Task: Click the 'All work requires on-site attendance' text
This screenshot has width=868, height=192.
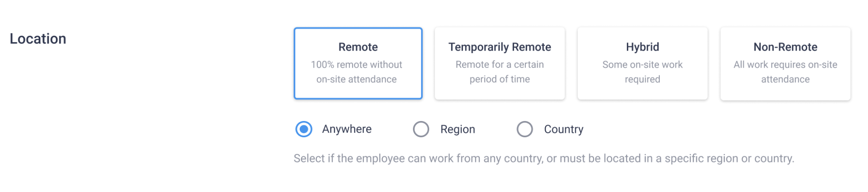Action: (x=785, y=72)
